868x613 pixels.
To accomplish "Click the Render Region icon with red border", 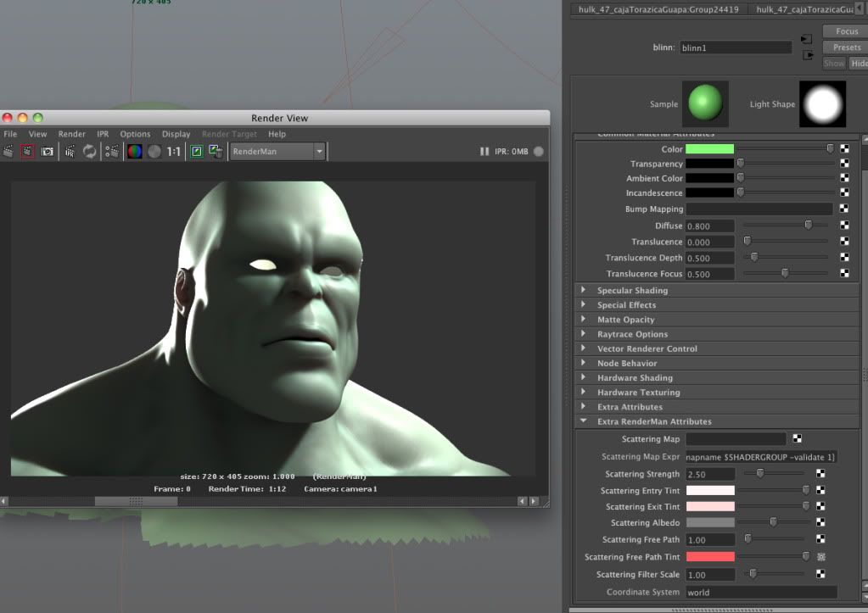I will click(x=28, y=152).
